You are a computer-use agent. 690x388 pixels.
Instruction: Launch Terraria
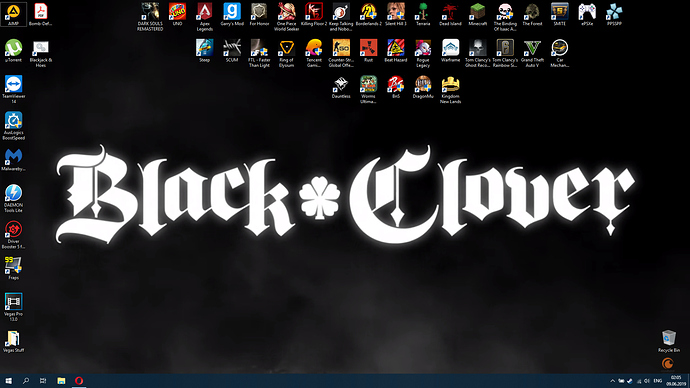point(423,14)
